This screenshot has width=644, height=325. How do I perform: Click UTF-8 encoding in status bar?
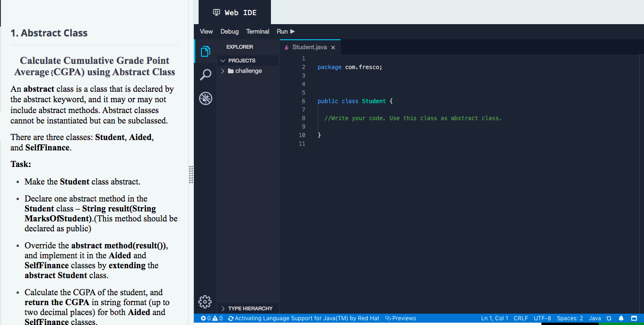pos(542,318)
